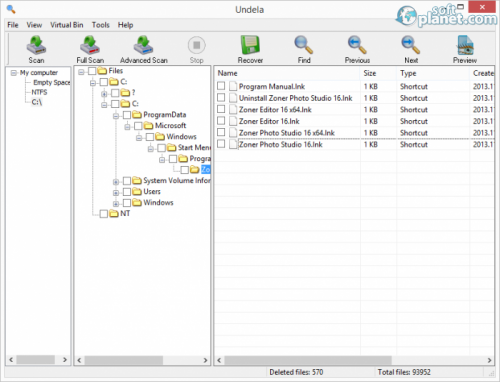The height and width of the screenshot is (382, 500).
Task: Click the Created column header
Action: click(x=482, y=73)
